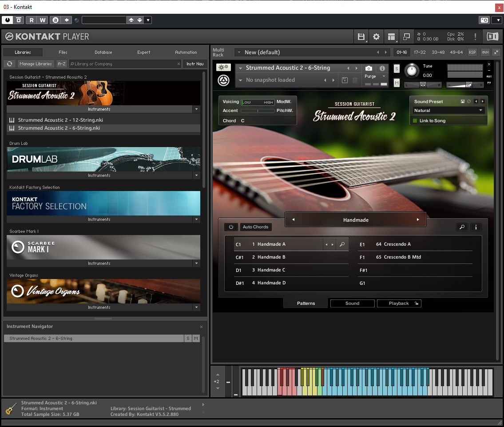
Task: Switch to Files tab
Action: pyautogui.click(x=63, y=52)
